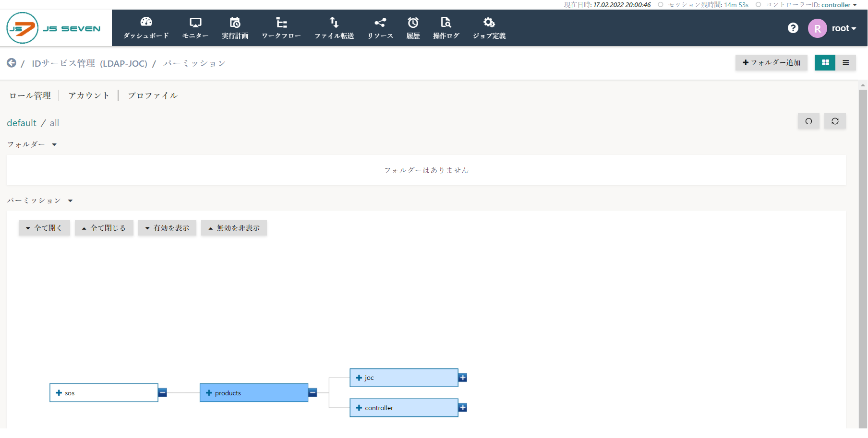Image resolution: width=868 pixels, height=438 pixels.
Task: Select the モニター icon in navigation
Action: click(x=195, y=27)
